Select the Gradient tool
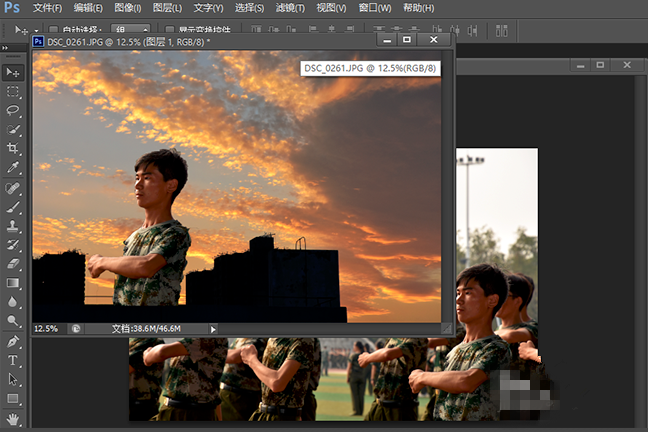The image size is (648, 432). [13, 283]
